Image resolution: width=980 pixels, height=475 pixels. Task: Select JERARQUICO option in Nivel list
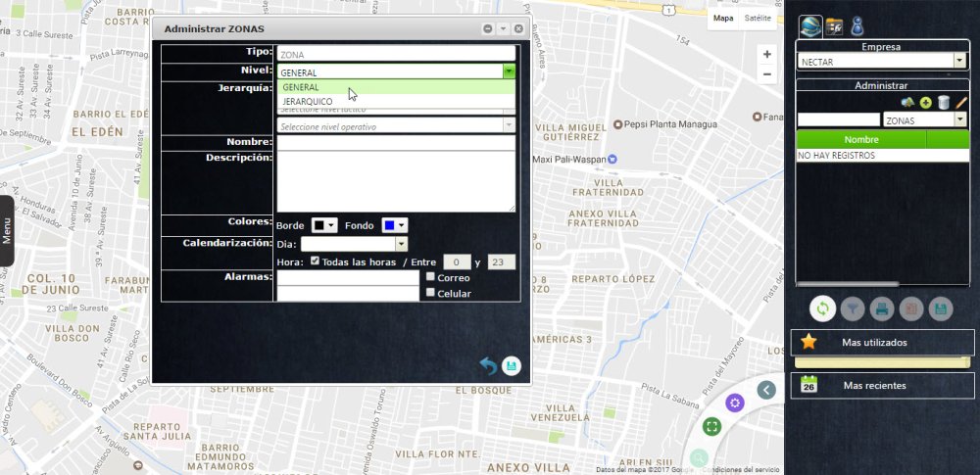(396, 101)
